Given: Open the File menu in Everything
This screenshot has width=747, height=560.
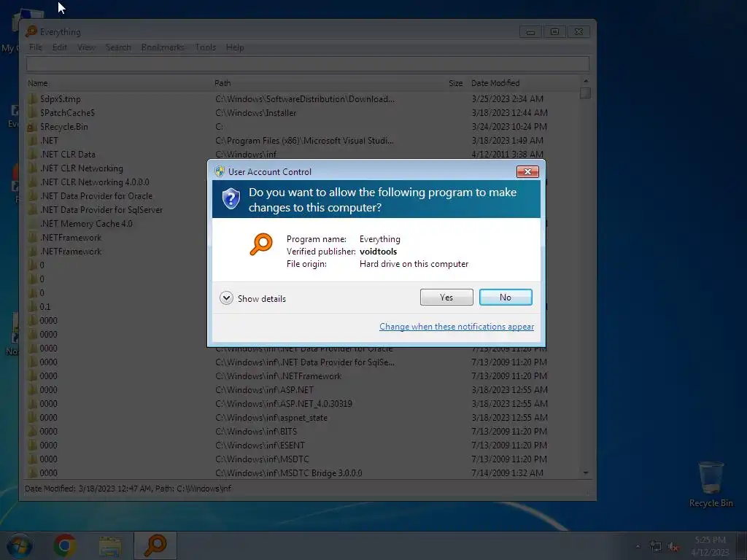Looking at the screenshot, I should (35, 47).
